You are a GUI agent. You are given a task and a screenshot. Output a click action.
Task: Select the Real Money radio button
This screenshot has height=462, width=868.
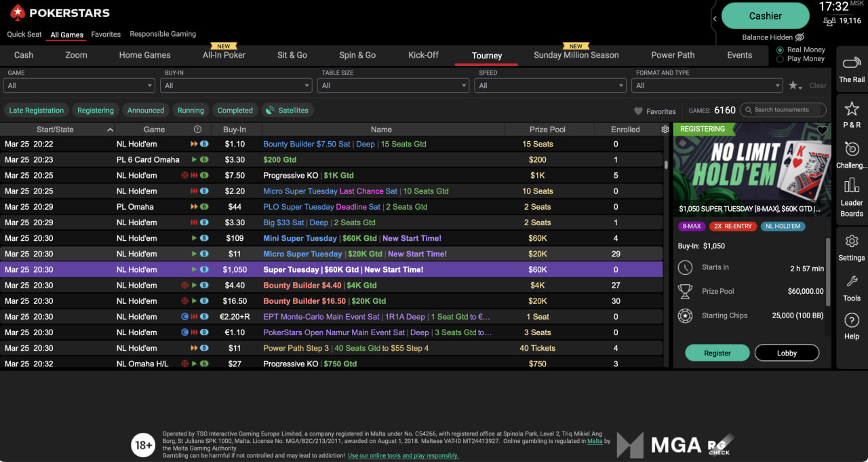tap(780, 50)
